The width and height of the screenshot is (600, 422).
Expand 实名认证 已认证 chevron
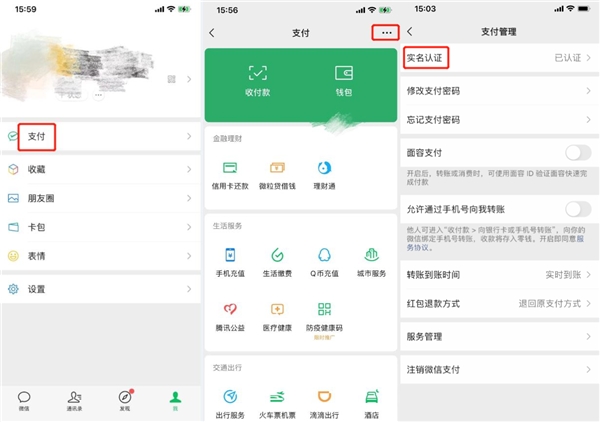point(589,58)
